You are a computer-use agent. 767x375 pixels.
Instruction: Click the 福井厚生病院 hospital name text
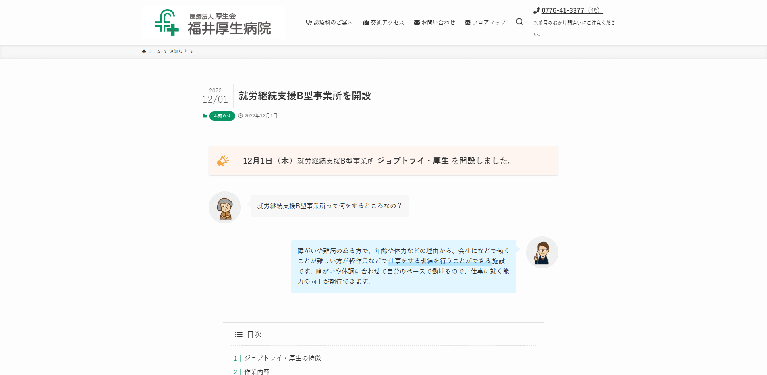[229, 29]
